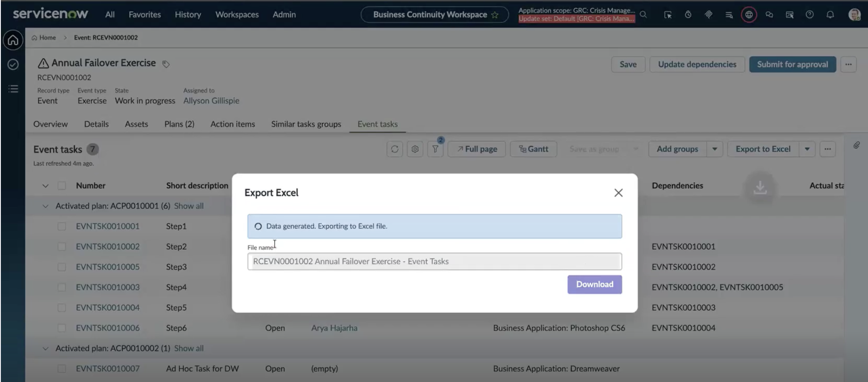868x382 pixels.
Task: Open the Favorites menu
Action: click(x=145, y=14)
